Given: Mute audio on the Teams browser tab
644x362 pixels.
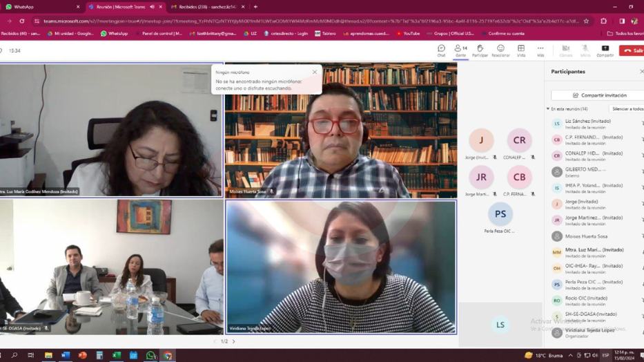Looking at the screenshot, I should click(153, 7).
